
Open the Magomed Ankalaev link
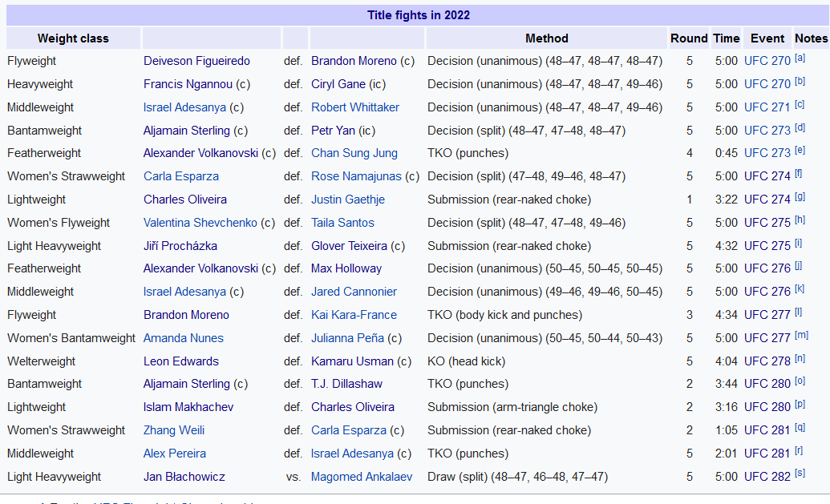[x=362, y=477]
